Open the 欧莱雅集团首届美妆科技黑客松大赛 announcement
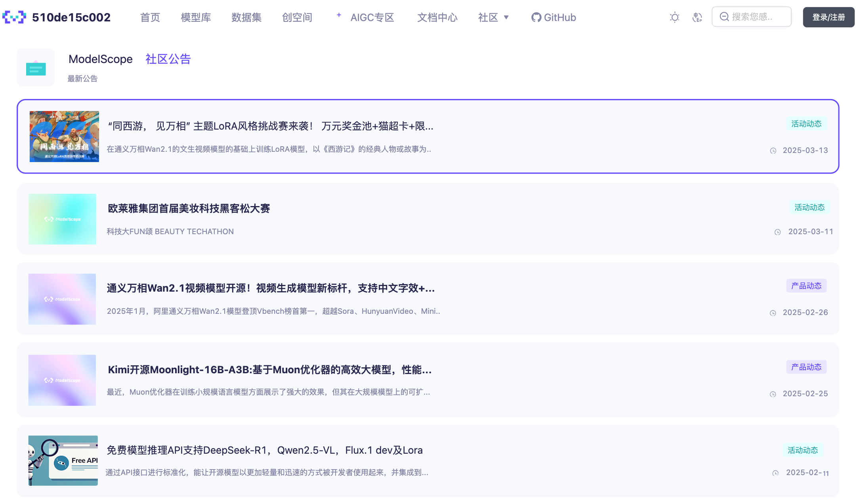Viewport: 859px width, 504px height. click(x=189, y=208)
